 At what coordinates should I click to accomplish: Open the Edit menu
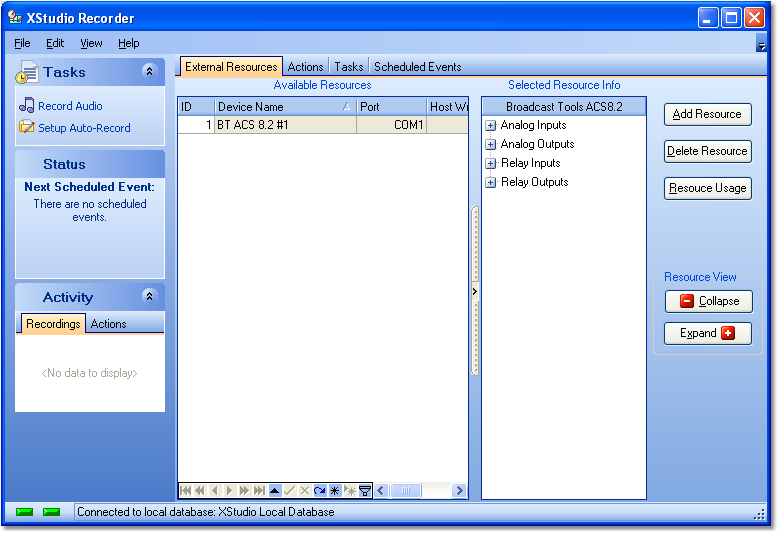(x=55, y=43)
